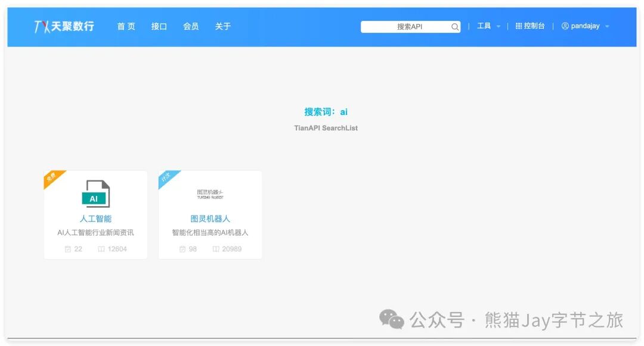This screenshot has width=644, height=346.
Task: Expand the pandajay account dropdown arrow
Action: [607, 26]
